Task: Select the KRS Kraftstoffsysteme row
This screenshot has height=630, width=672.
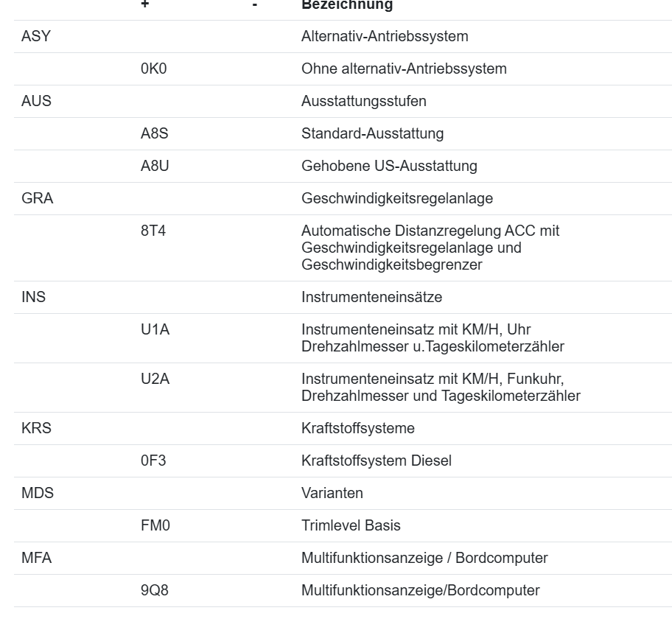Action: coord(343,428)
